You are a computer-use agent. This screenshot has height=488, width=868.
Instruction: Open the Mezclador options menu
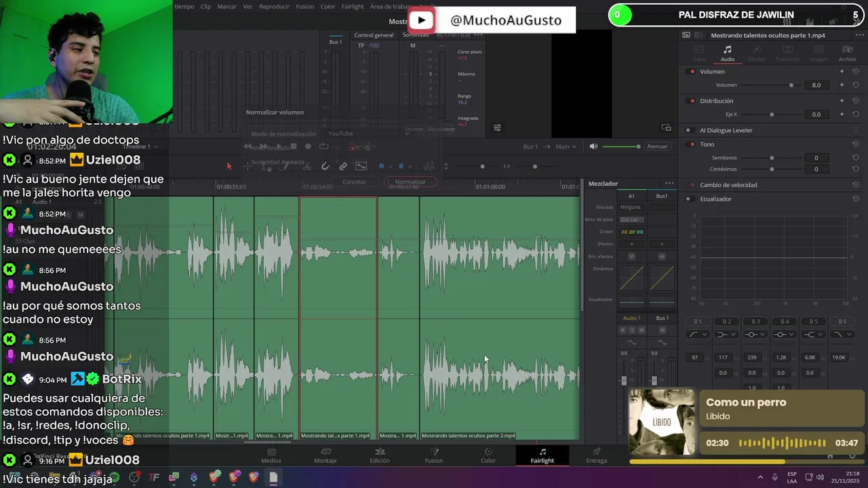(669, 184)
